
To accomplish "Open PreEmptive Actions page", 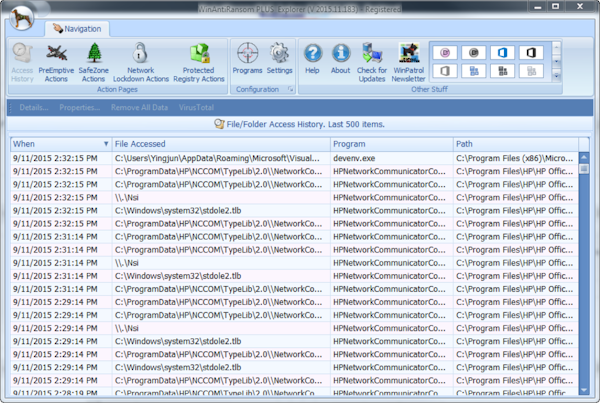I will coord(55,60).
